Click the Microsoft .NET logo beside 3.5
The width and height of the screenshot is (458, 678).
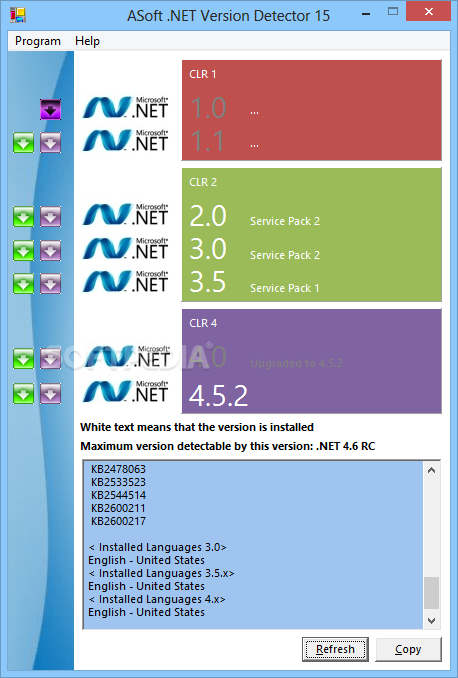tap(125, 281)
